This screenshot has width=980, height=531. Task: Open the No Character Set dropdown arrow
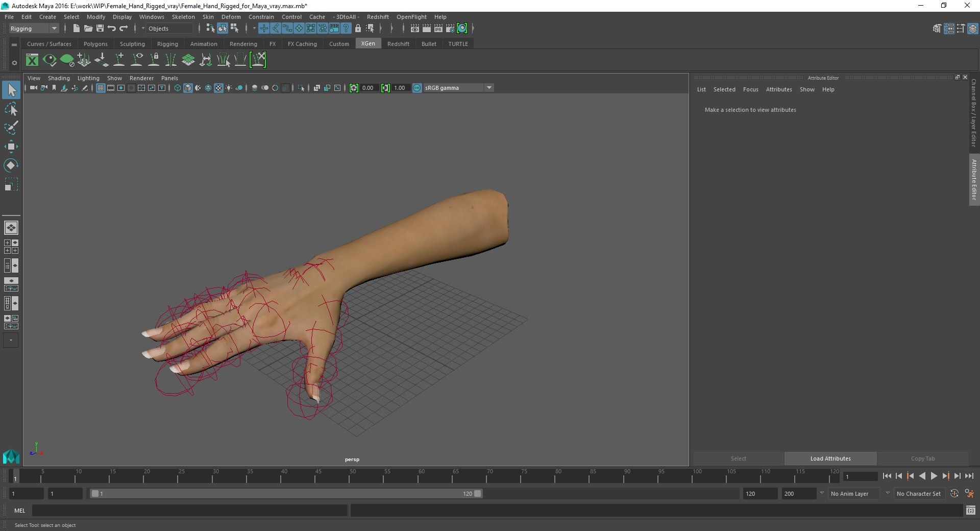point(888,493)
